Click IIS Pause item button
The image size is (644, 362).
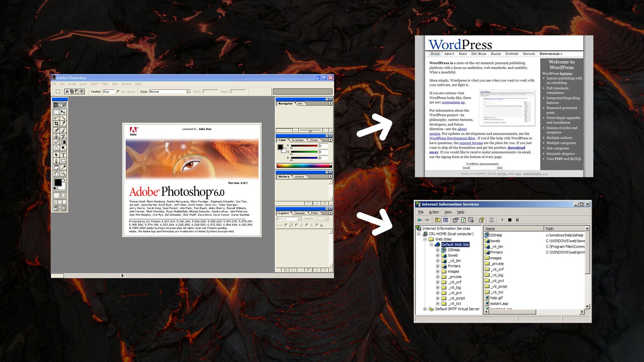pyautogui.click(x=518, y=220)
